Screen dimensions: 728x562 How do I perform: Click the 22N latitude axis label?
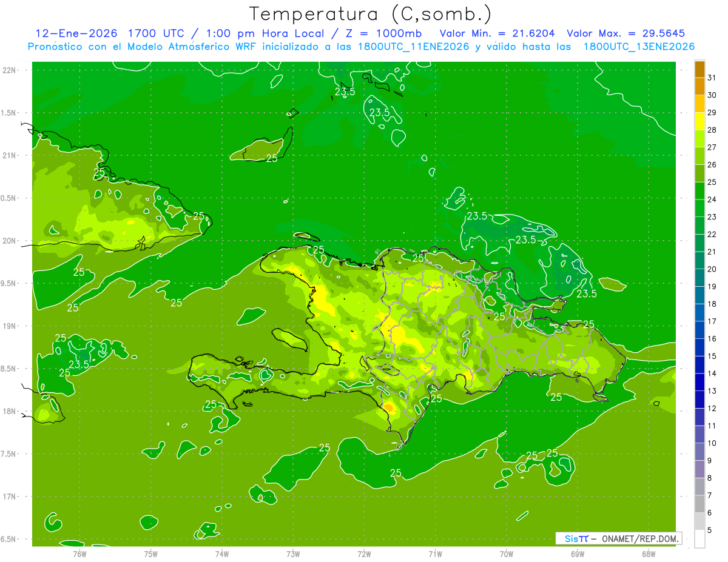pyautogui.click(x=9, y=70)
